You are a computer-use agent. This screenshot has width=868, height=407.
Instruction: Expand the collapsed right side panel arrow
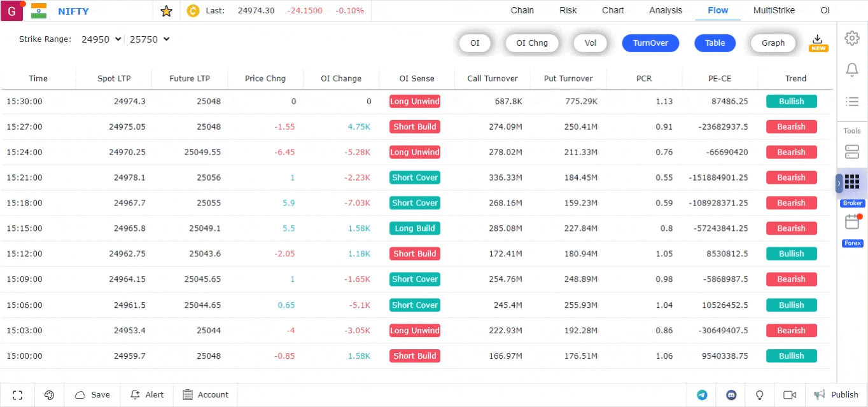pyautogui.click(x=839, y=183)
